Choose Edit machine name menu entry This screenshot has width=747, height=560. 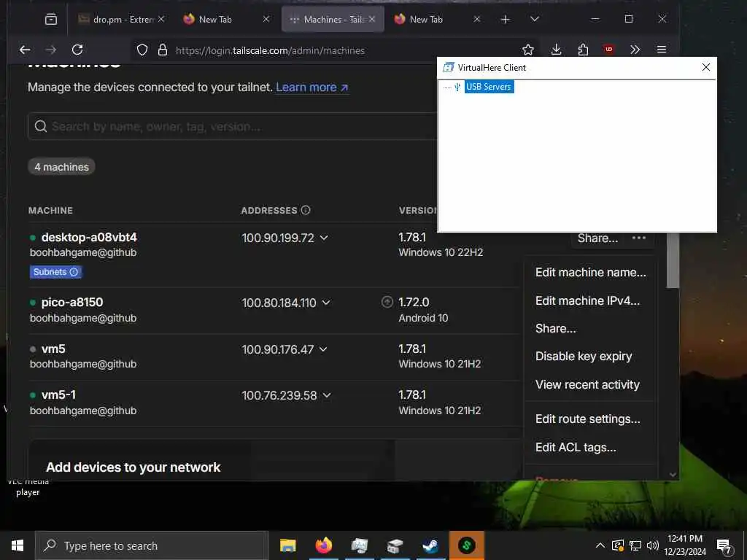591,273
